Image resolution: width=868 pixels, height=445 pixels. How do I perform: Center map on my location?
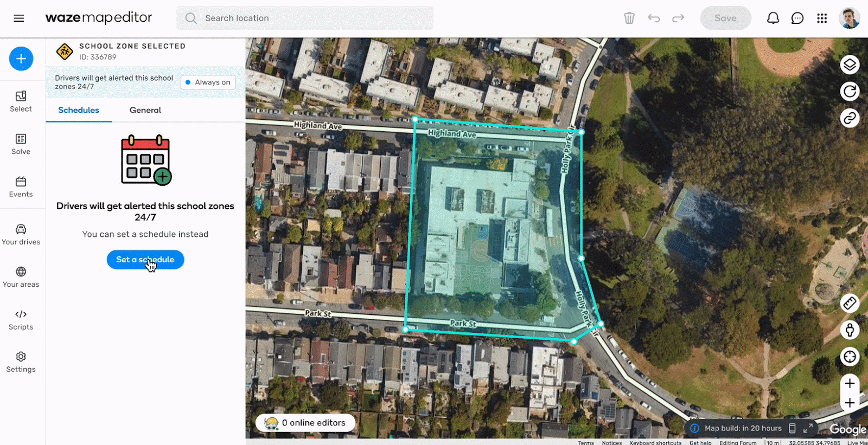click(850, 356)
